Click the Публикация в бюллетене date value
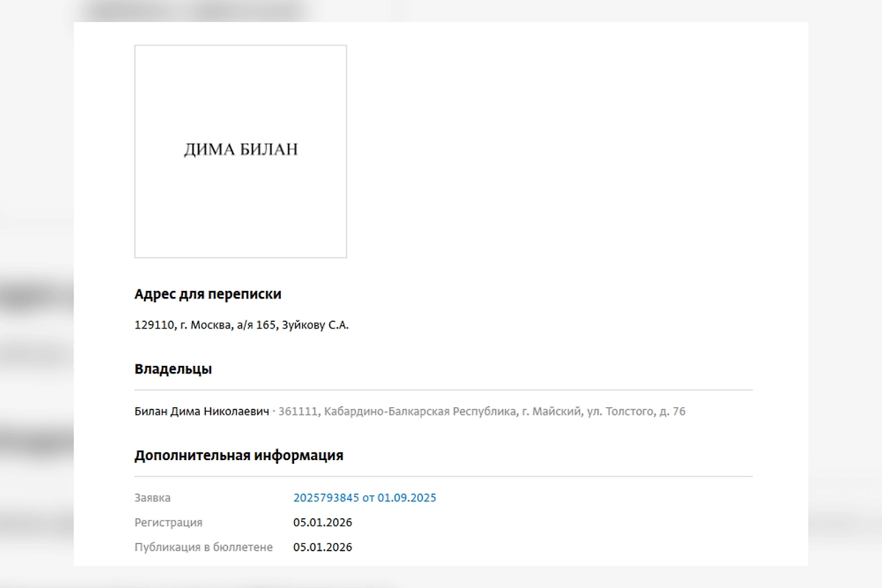The image size is (882, 588). click(x=323, y=547)
